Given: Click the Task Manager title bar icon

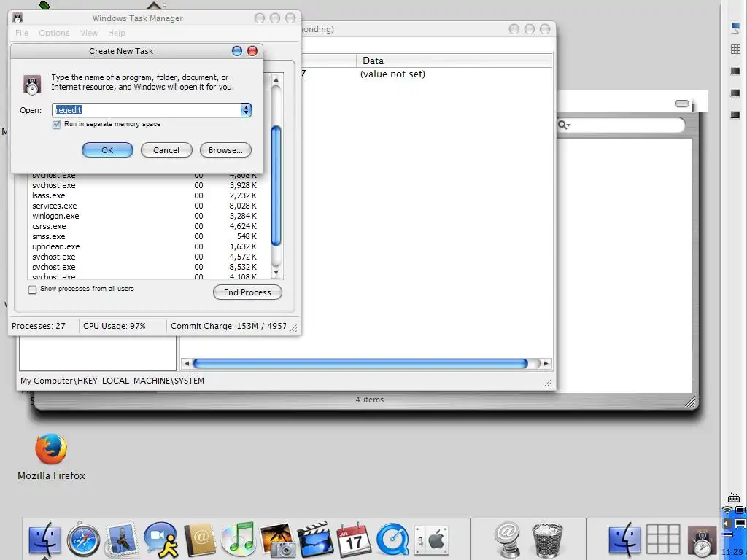Looking at the screenshot, I should coord(18,18).
